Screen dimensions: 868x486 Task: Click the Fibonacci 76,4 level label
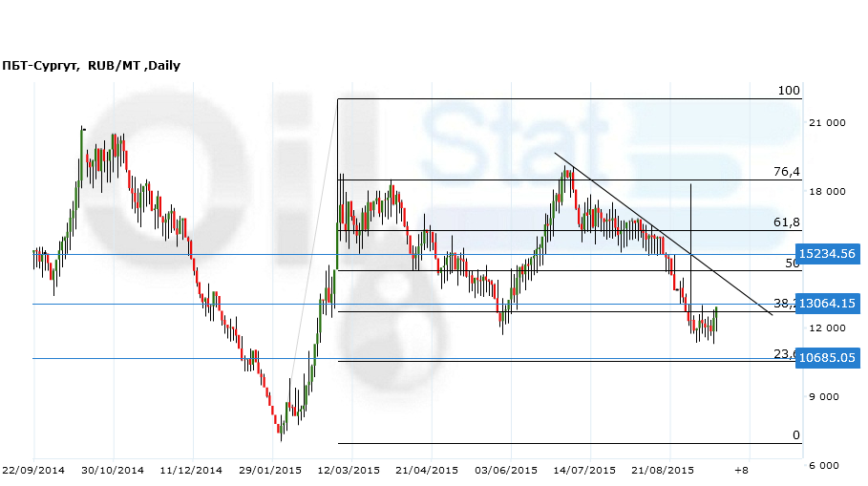pos(786,172)
